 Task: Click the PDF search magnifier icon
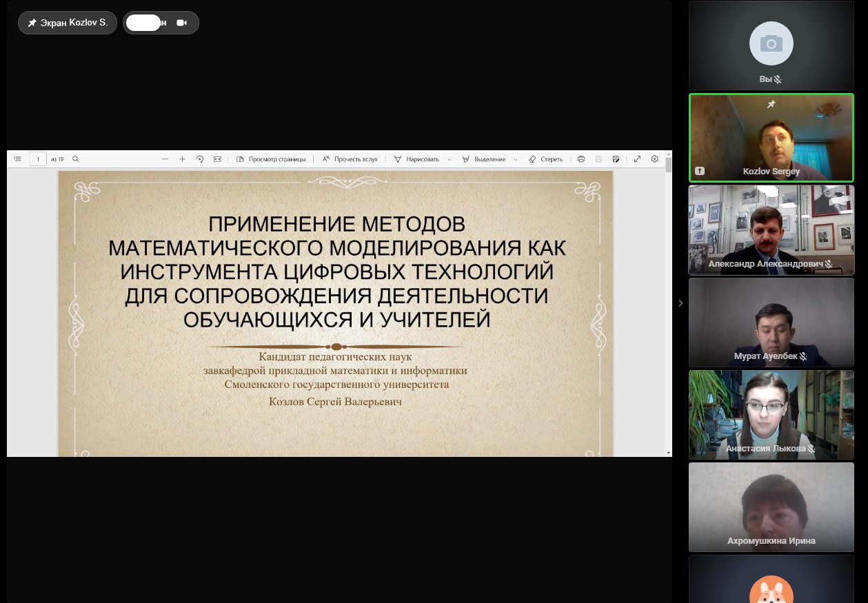coord(76,159)
